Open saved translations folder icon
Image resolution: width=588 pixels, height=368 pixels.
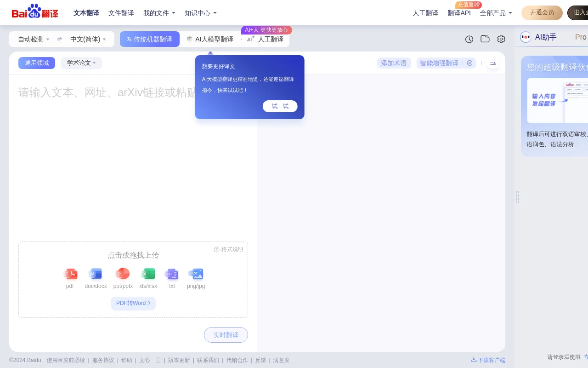coord(485,39)
